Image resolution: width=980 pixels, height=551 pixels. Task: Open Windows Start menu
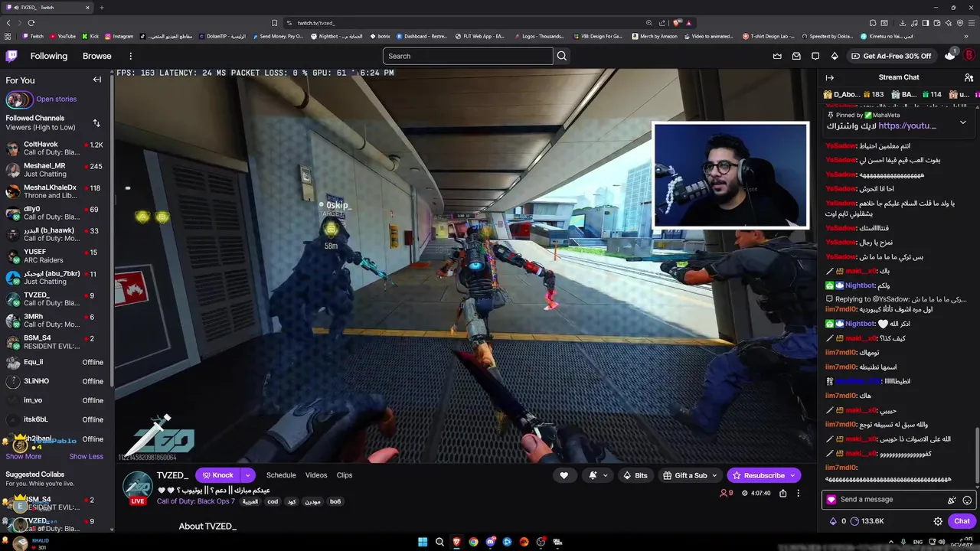tap(423, 542)
